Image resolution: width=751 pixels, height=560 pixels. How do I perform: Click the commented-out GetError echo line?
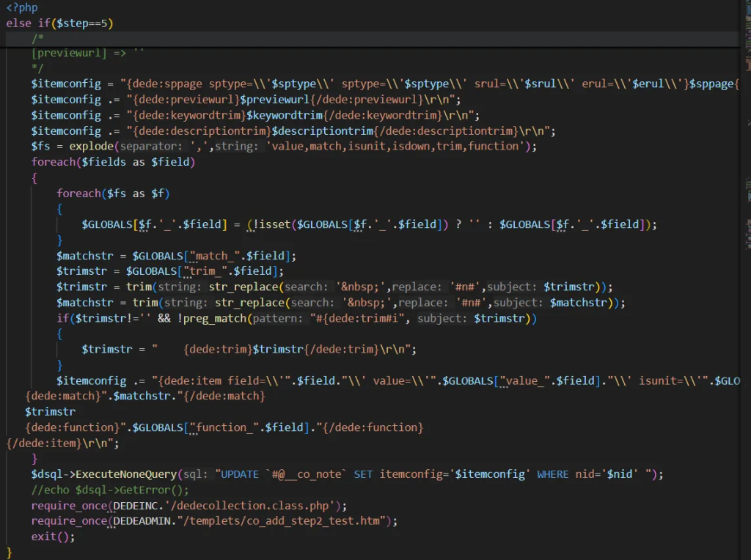tap(110, 490)
